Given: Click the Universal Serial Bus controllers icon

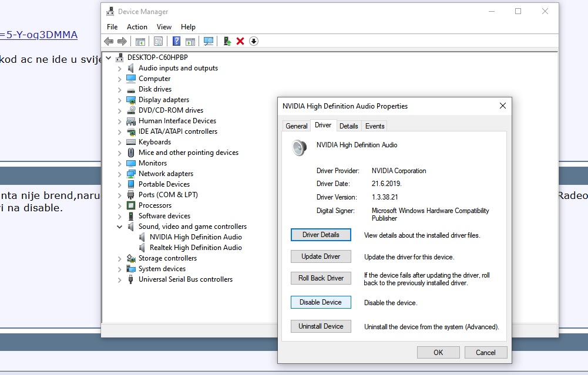Looking at the screenshot, I should click(131, 279).
